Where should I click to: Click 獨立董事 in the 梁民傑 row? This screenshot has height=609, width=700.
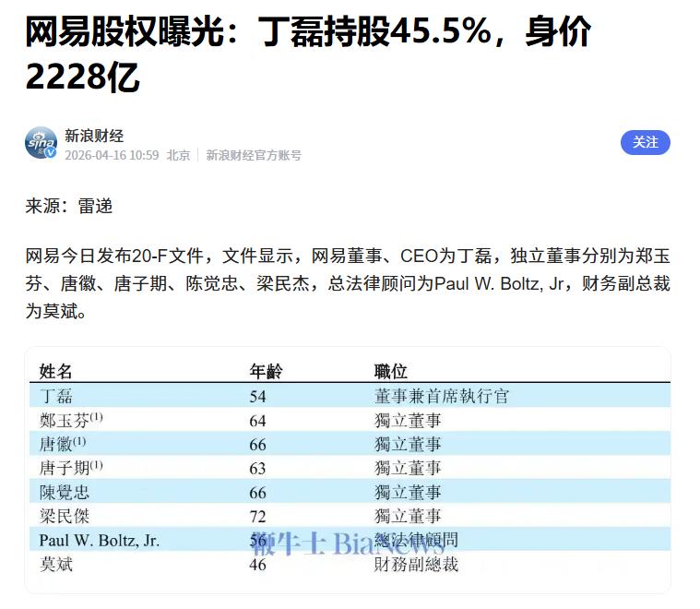pyautogui.click(x=408, y=516)
